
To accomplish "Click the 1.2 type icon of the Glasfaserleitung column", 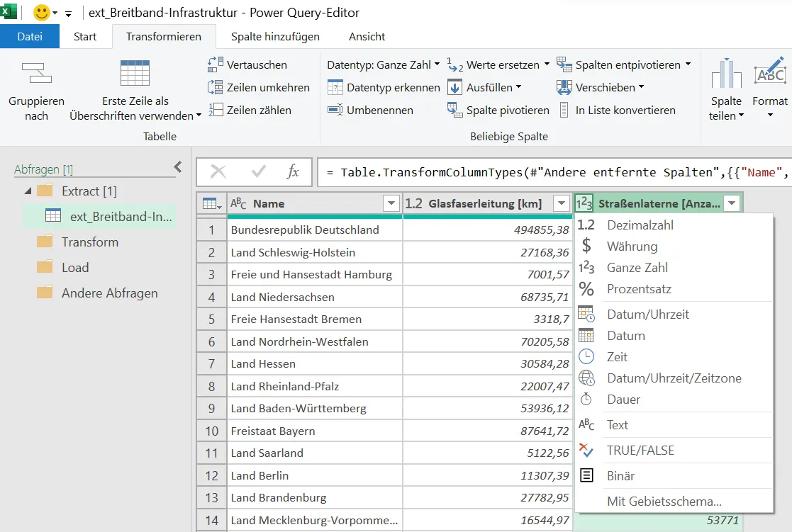I will [x=413, y=203].
